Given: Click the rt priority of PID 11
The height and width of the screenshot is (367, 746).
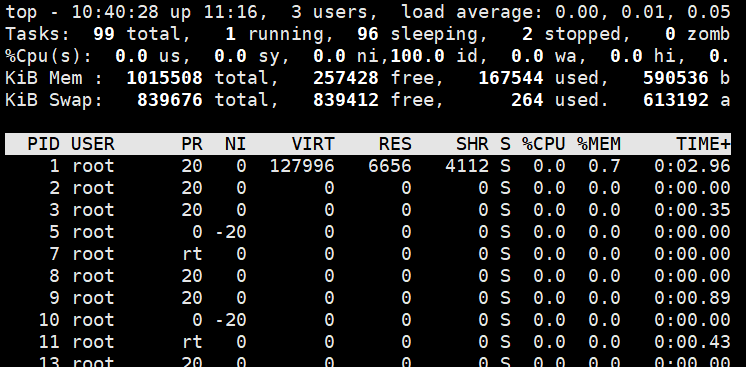Looking at the screenshot, I should pos(192,341).
